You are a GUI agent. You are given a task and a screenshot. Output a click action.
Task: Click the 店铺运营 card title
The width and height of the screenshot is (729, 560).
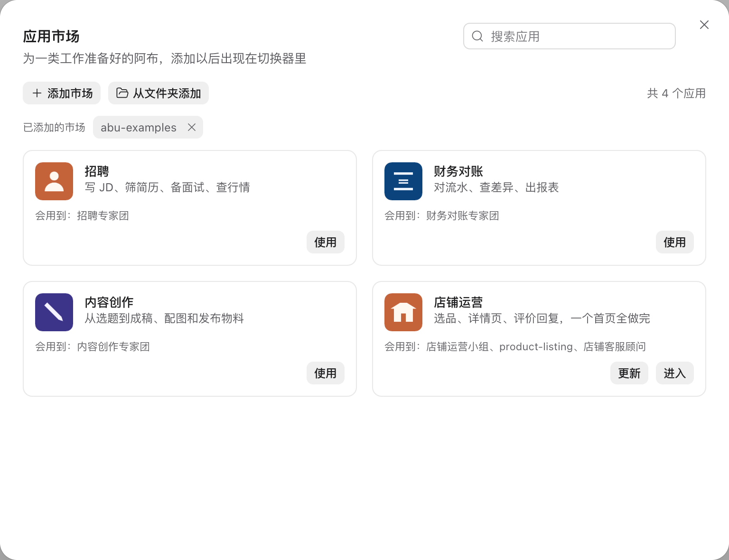click(458, 302)
